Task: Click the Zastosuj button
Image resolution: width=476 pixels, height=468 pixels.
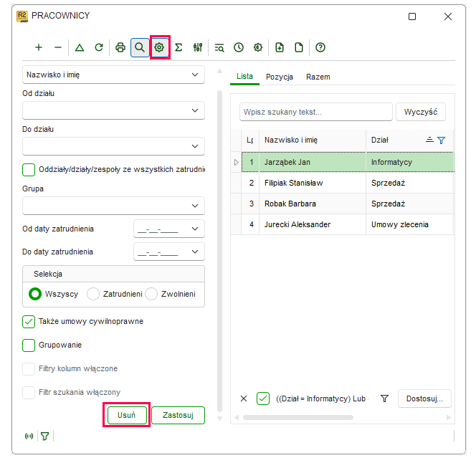Action: pyautogui.click(x=178, y=415)
